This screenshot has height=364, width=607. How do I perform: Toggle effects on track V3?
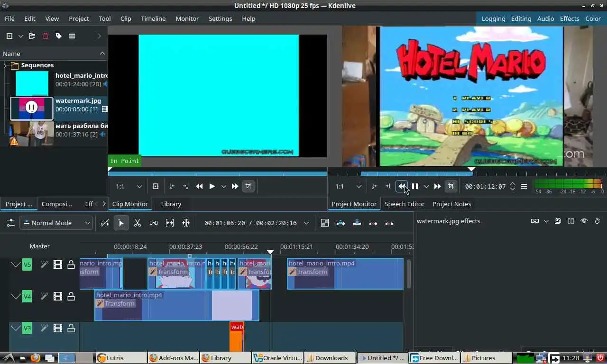44,328
